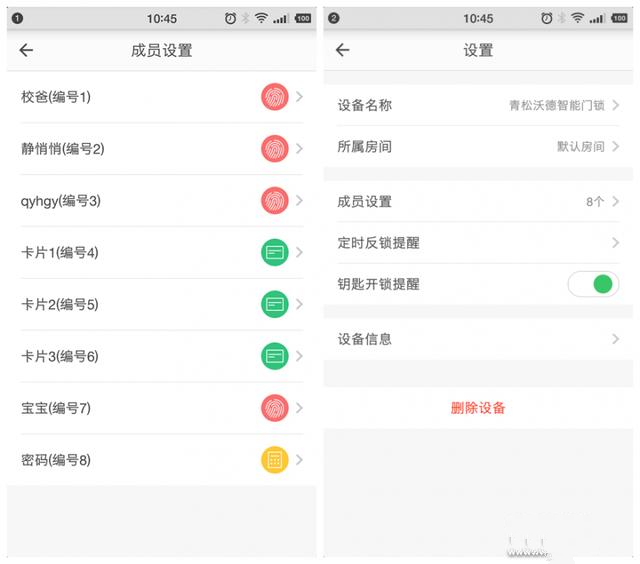Tap the yellow keypad icon for 密码(编号8)
The image size is (640, 564).
[x=274, y=460]
